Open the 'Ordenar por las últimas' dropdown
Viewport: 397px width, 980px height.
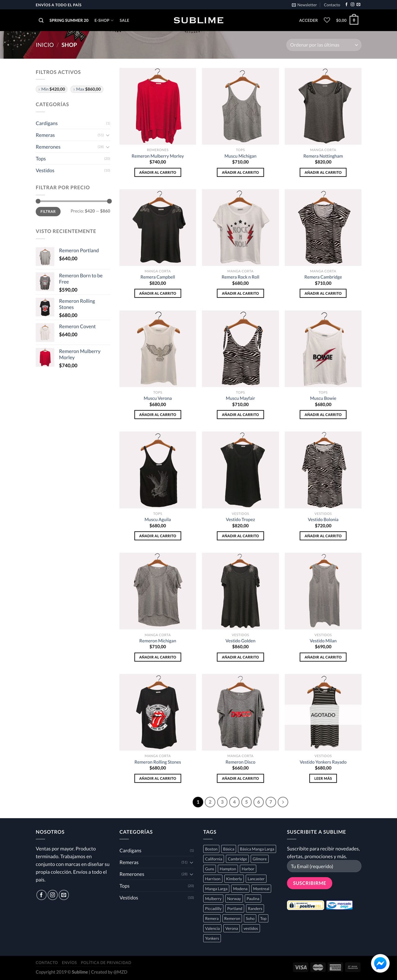[323, 45]
